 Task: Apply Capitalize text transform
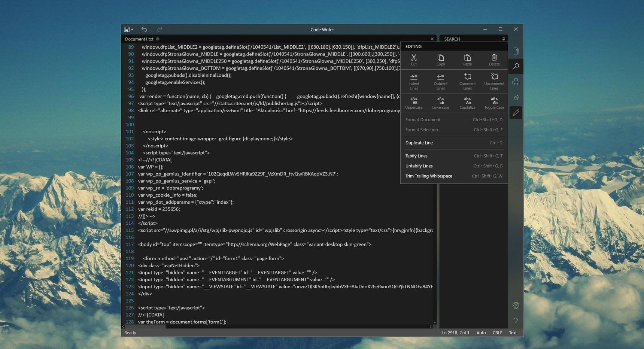click(x=467, y=103)
